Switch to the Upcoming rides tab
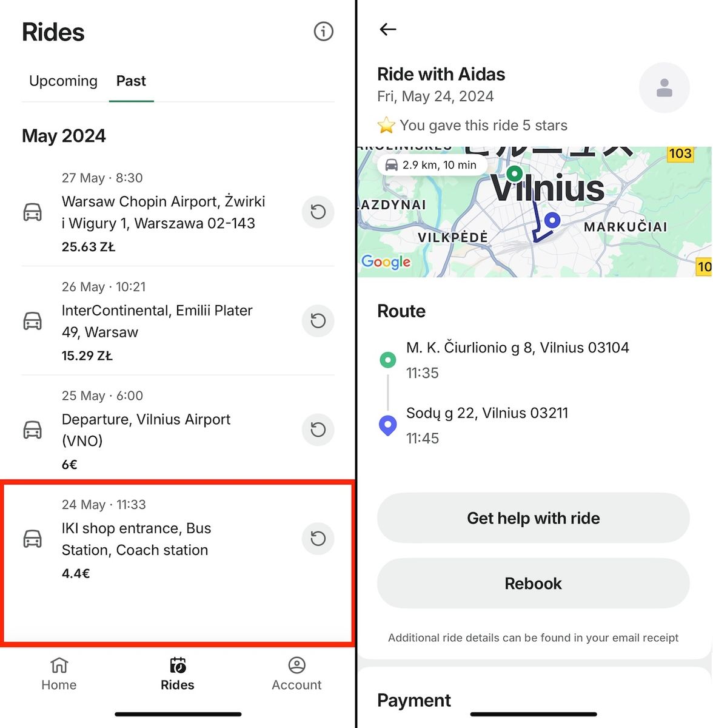This screenshot has height=728, width=713. click(x=63, y=81)
